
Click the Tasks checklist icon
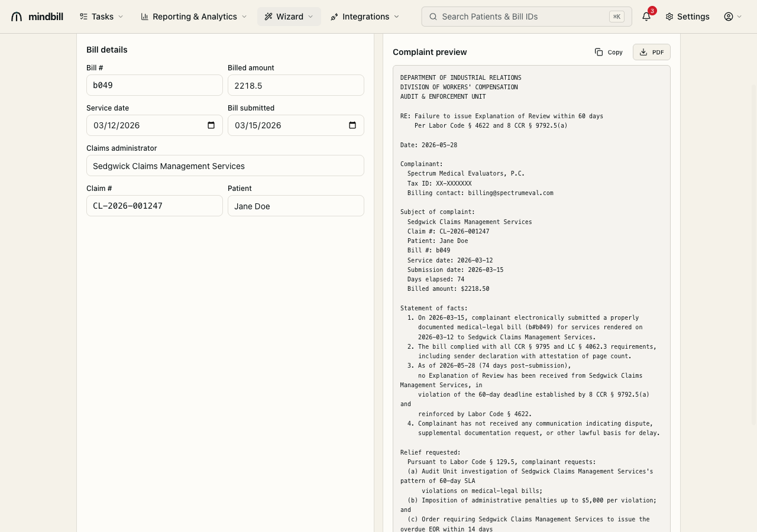tap(83, 17)
